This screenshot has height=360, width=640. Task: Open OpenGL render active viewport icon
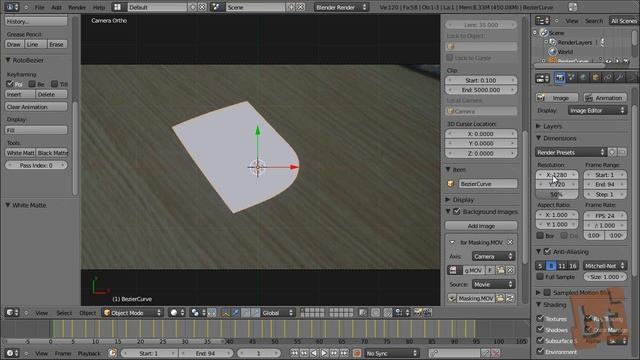pos(417,313)
